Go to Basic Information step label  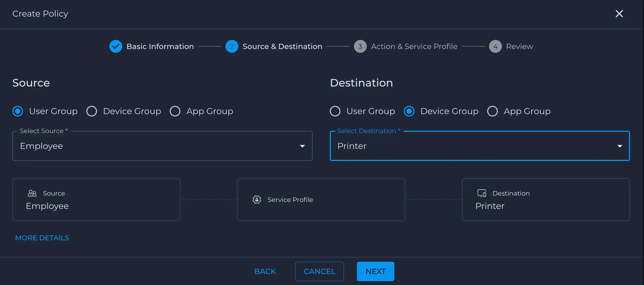point(160,46)
